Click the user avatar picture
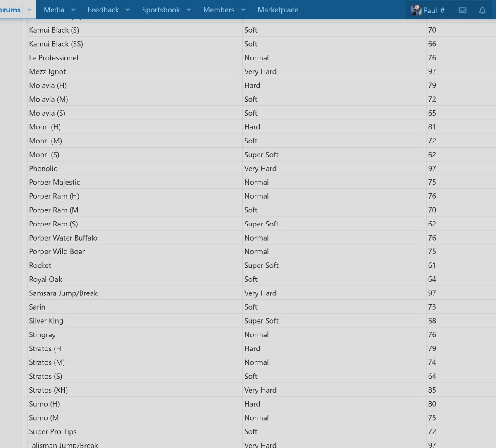Image resolution: width=496 pixels, height=448 pixels. pyautogui.click(x=415, y=10)
